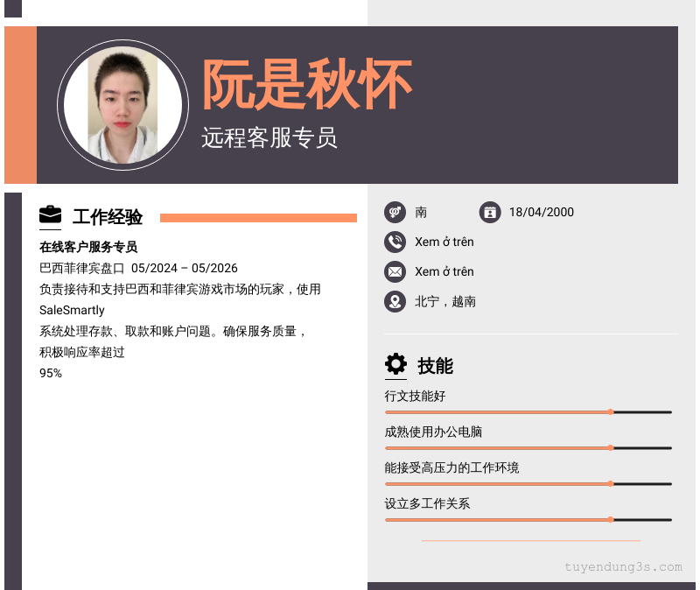This screenshot has width=700, height=590.
Task: Click the skill label 设立多工作关系
Action: 427,503
